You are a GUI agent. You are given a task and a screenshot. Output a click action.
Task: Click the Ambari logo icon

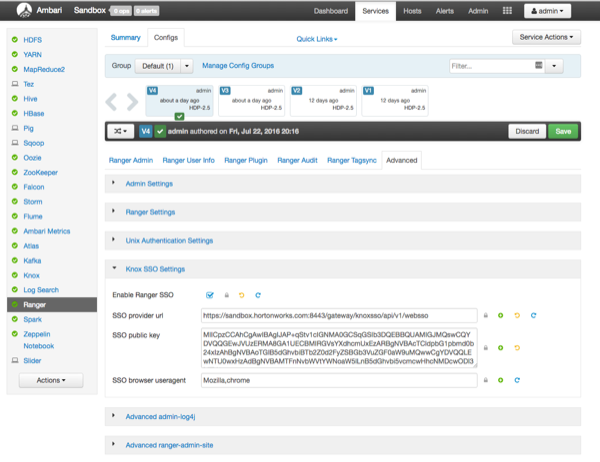pyautogui.click(x=24, y=10)
